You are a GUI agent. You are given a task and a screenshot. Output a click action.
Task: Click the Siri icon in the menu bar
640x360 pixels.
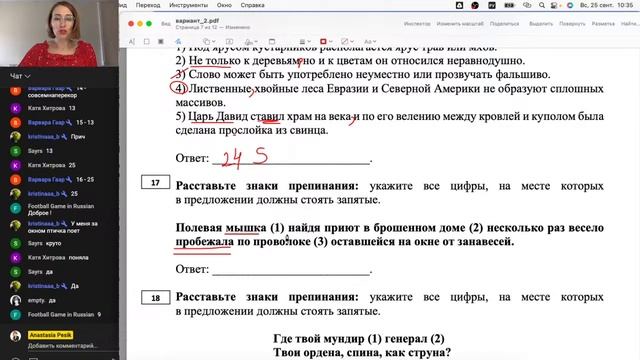point(570,5)
